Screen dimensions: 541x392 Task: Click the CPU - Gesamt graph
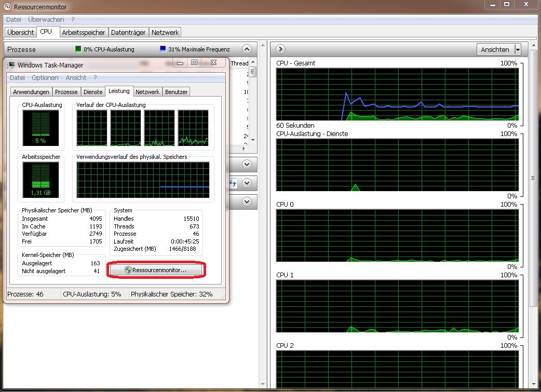(398, 94)
